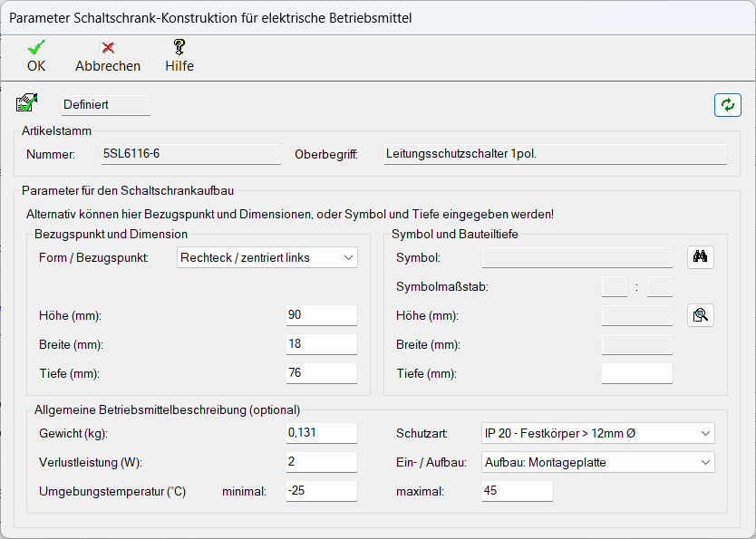The image size is (756, 539).
Task: Click the Breite (mm) field containing 18
Action: pos(321,344)
